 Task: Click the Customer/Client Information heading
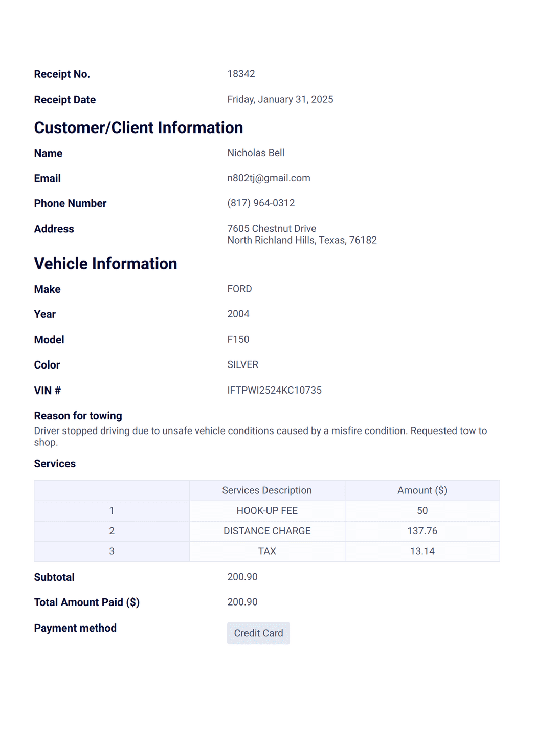tap(139, 127)
